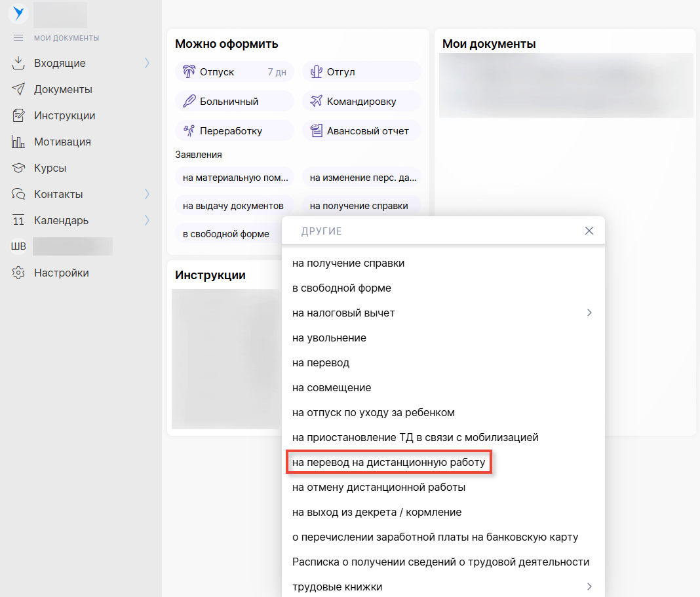Open Настройки gear icon
The height and width of the screenshot is (597, 700).
[x=18, y=273]
